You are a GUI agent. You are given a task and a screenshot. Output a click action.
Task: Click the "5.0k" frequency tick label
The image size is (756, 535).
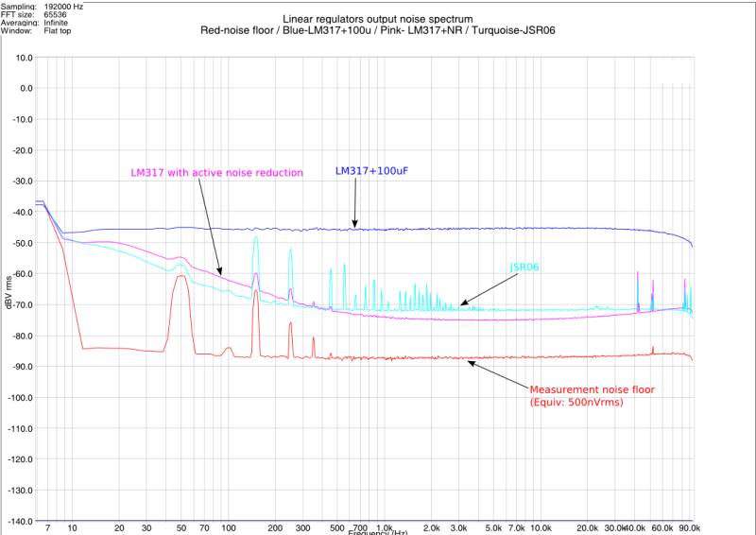[x=493, y=528]
